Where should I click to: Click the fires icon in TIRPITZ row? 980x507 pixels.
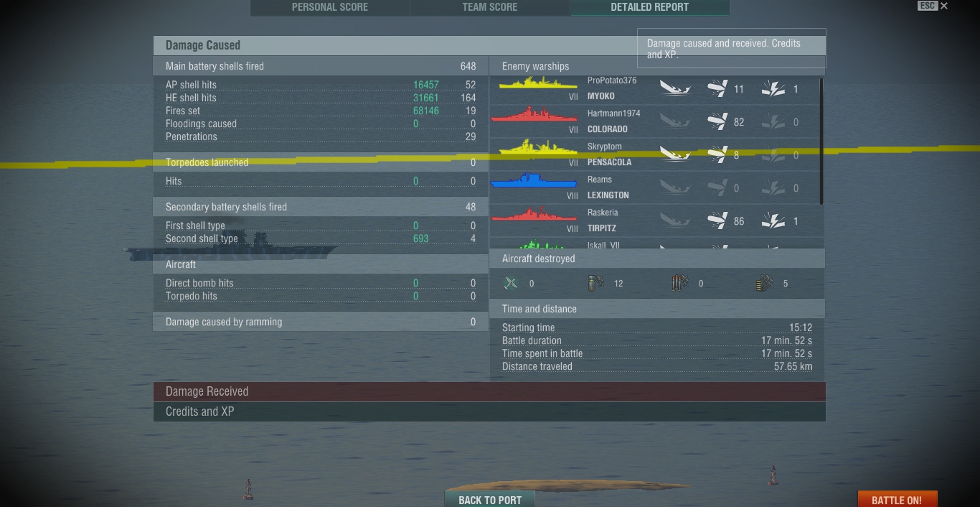tap(773, 221)
